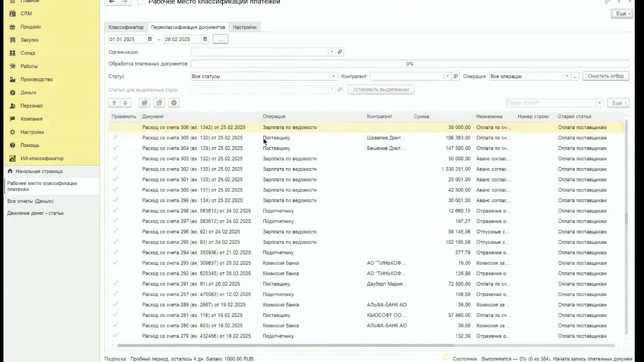Open CRM section in sidebar
Screen dimensions: 644x362
[x=26, y=13]
